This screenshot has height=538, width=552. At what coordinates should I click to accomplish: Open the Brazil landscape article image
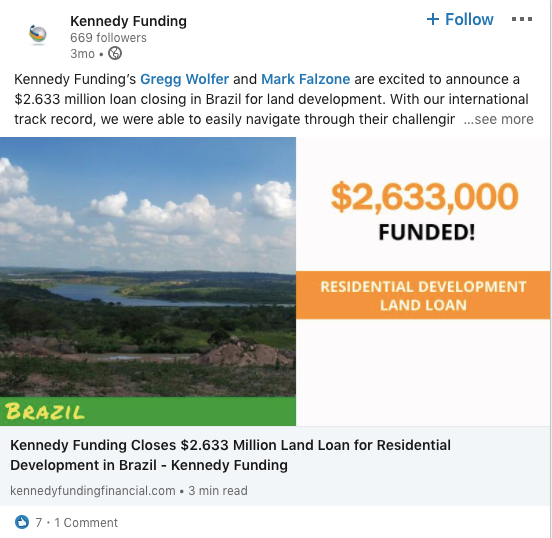click(x=148, y=267)
